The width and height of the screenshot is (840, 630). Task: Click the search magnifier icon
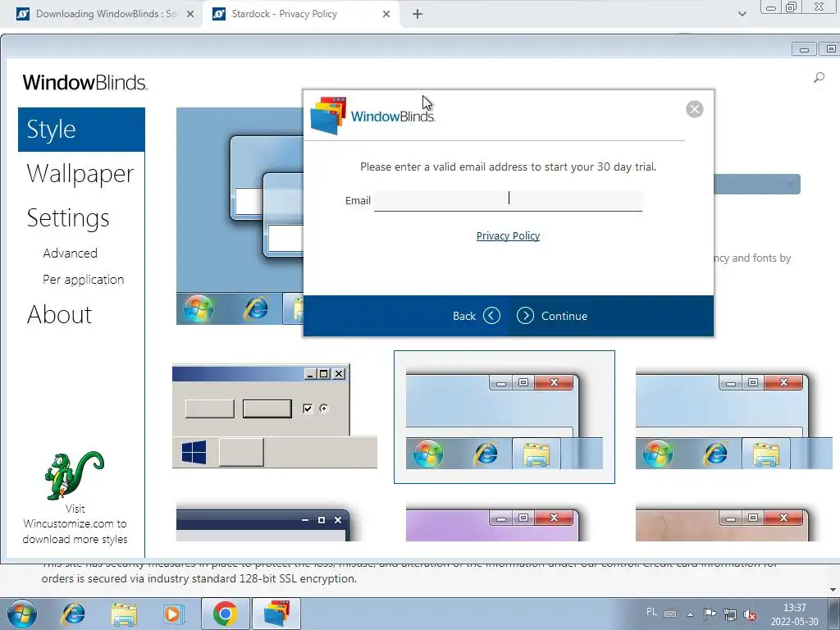[x=819, y=78]
